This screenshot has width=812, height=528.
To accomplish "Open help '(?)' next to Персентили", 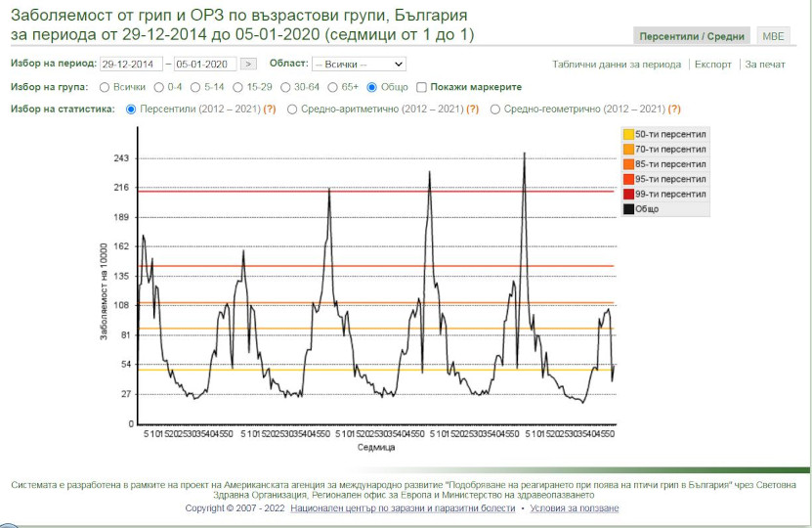I will (x=270, y=110).
